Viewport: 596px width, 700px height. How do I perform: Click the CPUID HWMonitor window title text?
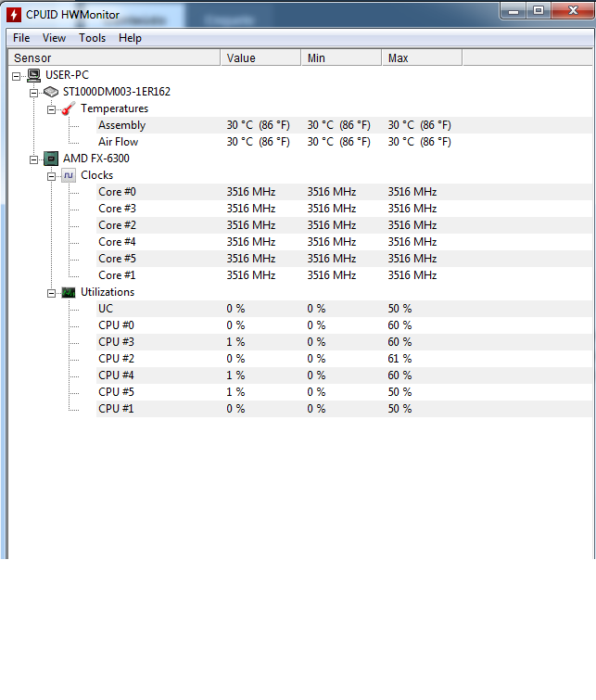[73, 15]
